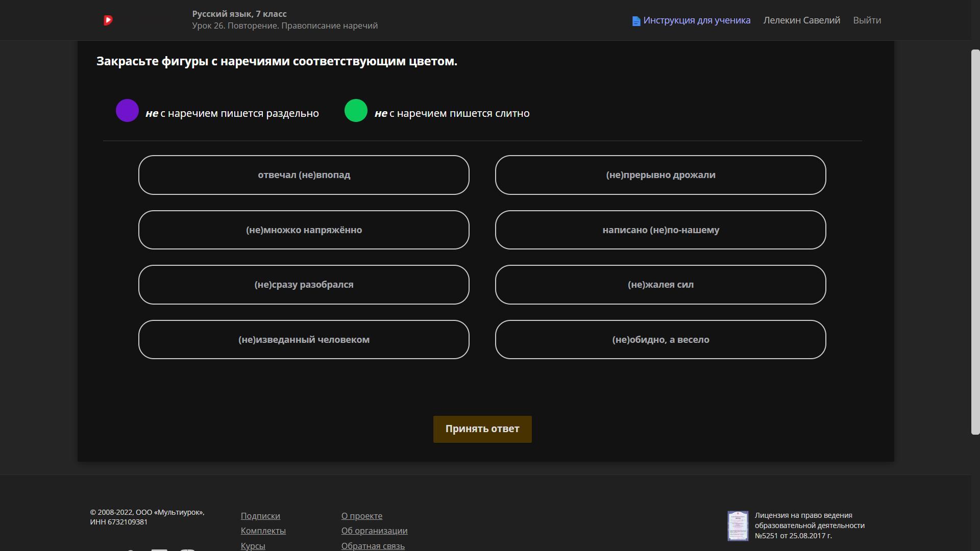Select the purple color circle

click(x=127, y=111)
